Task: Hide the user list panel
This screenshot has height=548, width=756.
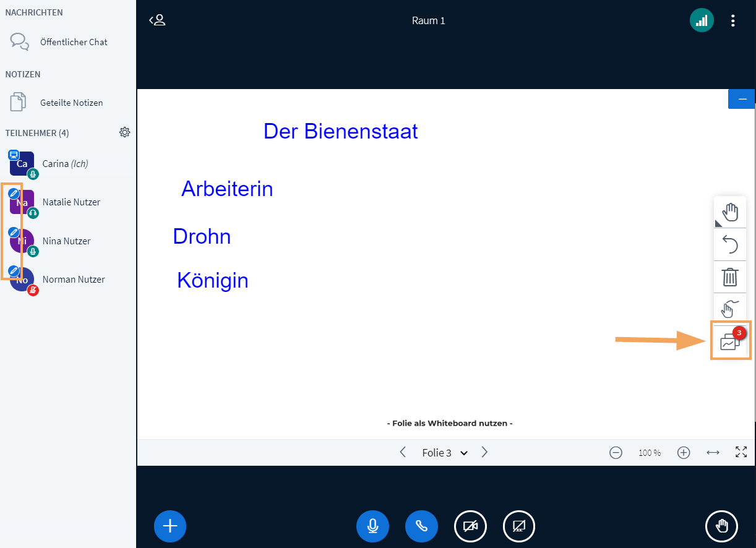Action: [x=158, y=20]
